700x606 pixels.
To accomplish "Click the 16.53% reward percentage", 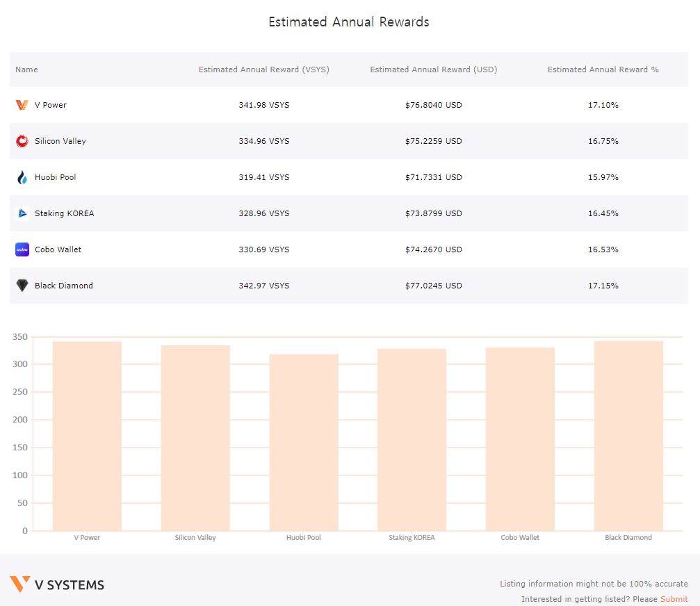I will click(x=603, y=249).
